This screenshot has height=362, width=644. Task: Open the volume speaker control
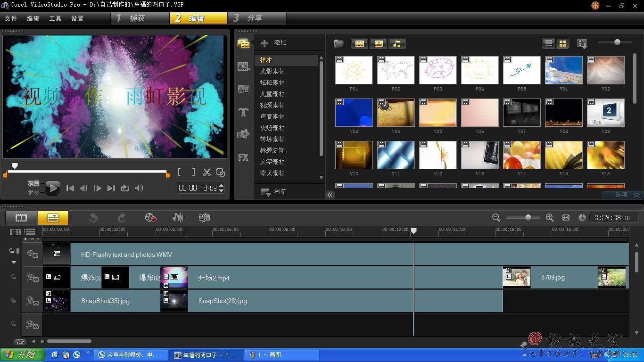tap(139, 188)
